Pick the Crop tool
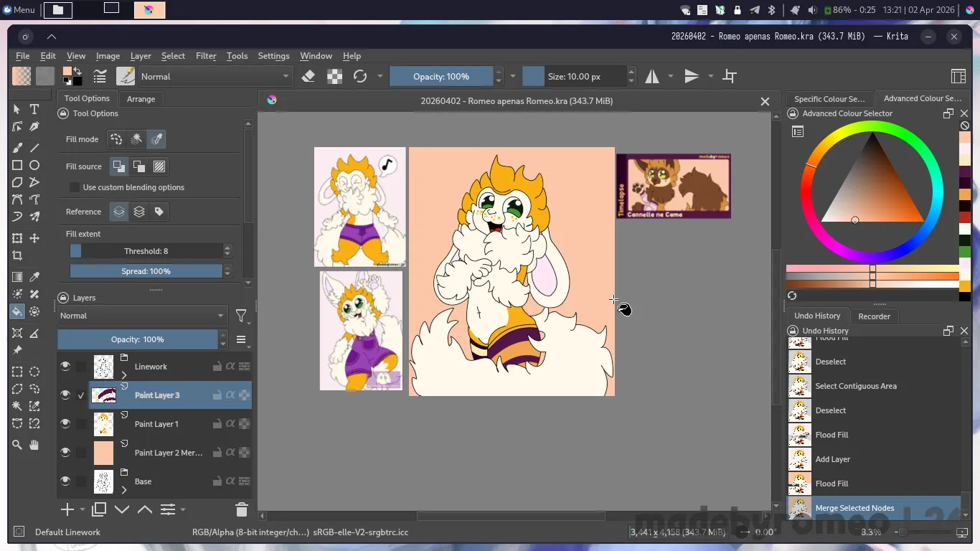Screen dimensions: 980x551 click(17, 255)
